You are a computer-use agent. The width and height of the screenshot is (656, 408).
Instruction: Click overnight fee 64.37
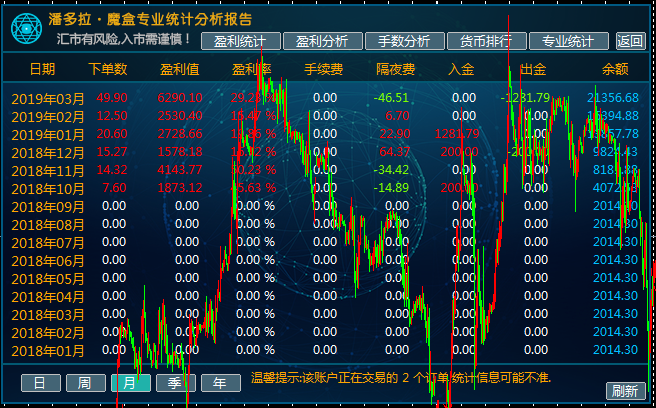click(395, 151)
